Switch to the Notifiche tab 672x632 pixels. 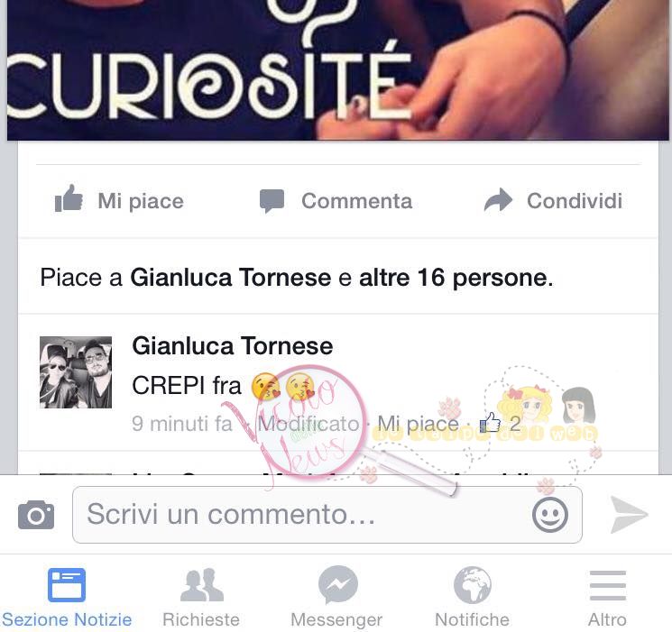pos(472,597)
